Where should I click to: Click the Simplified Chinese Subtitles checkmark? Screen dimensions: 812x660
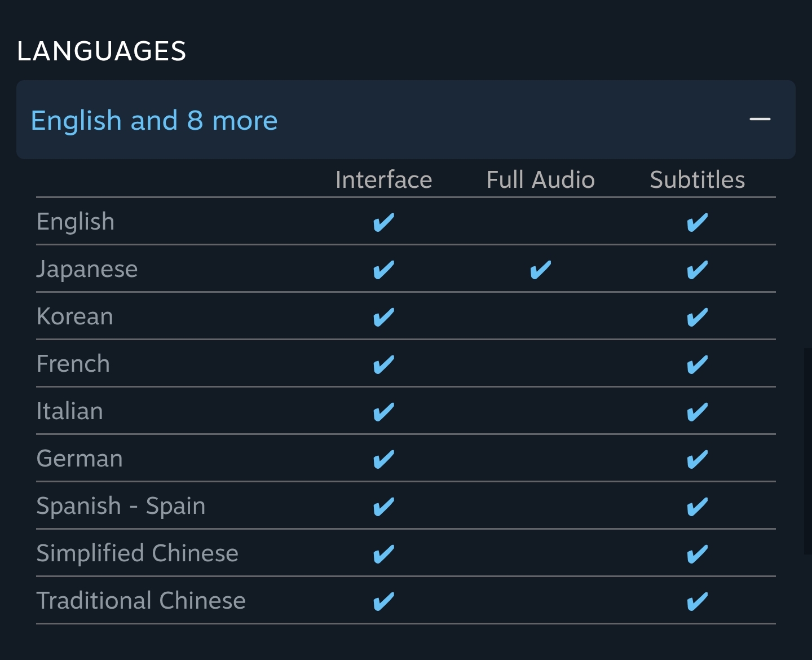(x=697, y=554)
